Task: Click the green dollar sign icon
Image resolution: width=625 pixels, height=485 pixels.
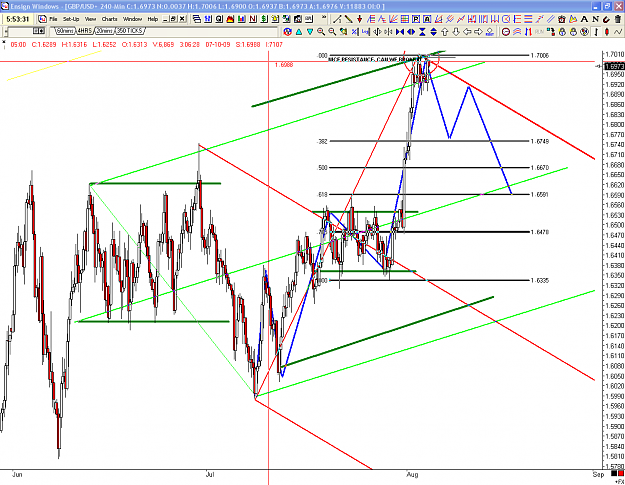Action: click(x=263, y=19)
